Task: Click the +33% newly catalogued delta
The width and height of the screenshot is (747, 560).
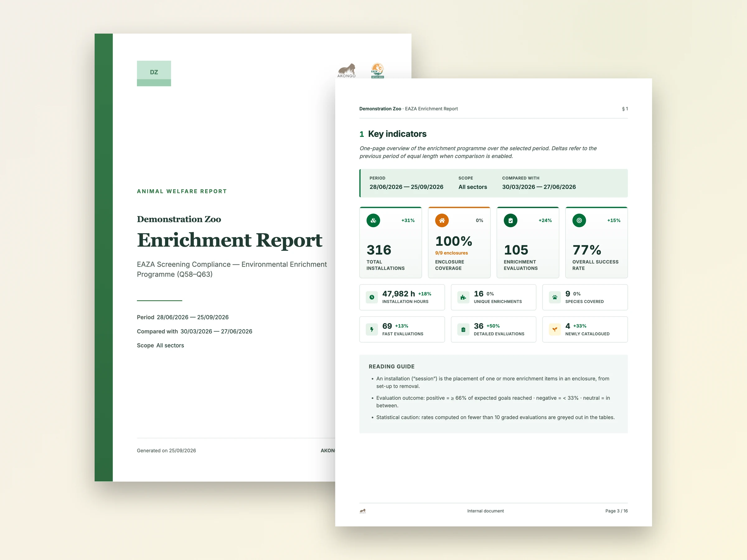Action: coord(580,326)
